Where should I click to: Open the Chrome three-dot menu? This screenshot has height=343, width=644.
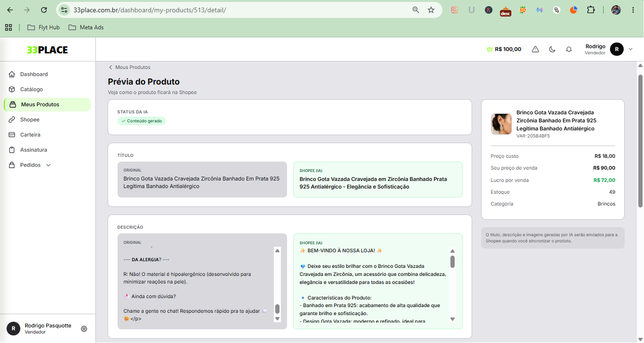click(633, 10)
